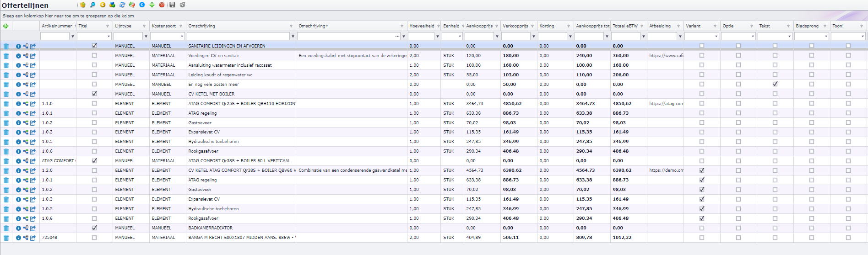Click export arrow icon on En nog vele posten row
This screenshot has height=255, width=868.
point(33,85)
